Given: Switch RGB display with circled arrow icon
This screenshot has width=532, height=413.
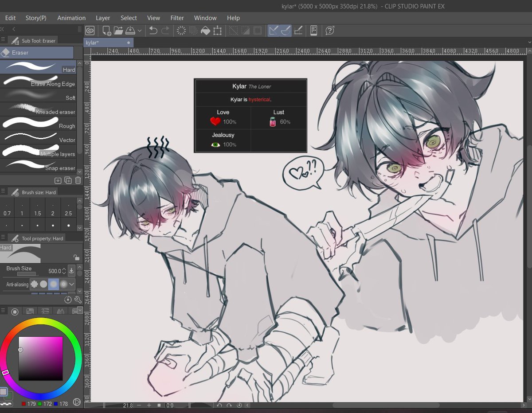Looking at the screenshot, I should point(77,402).
